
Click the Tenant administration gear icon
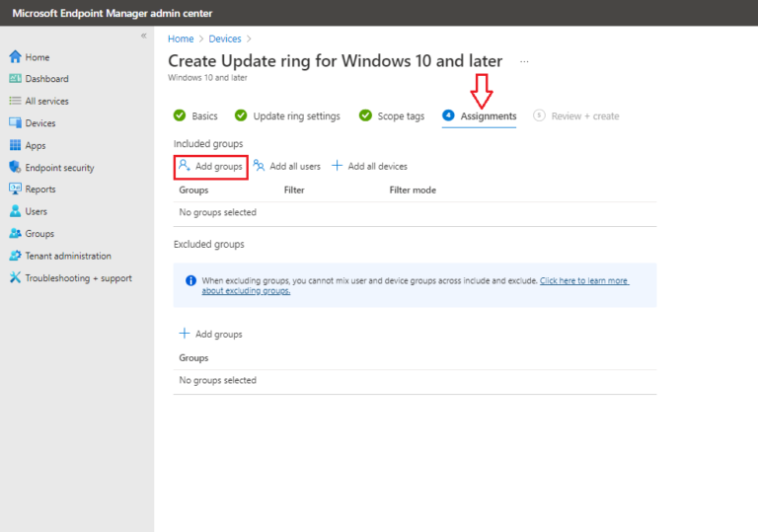click(x=15, y=256)
